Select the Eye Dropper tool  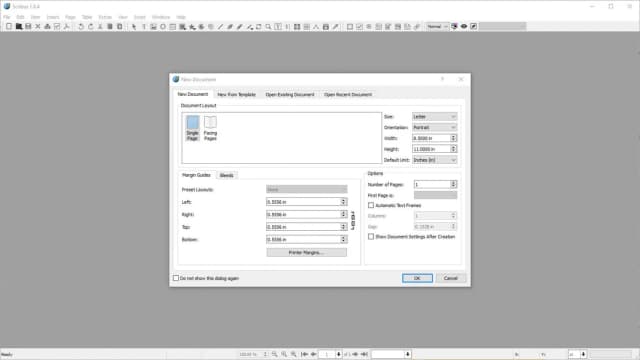pyautogui.click(x=336, y=27)
